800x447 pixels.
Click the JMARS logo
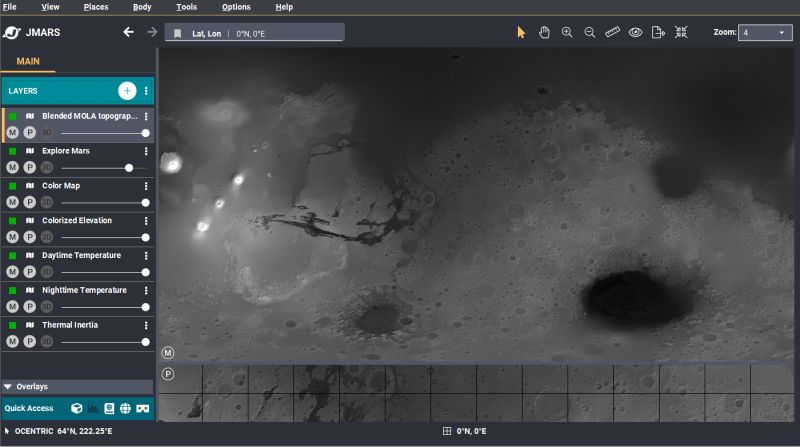[31, 33]
